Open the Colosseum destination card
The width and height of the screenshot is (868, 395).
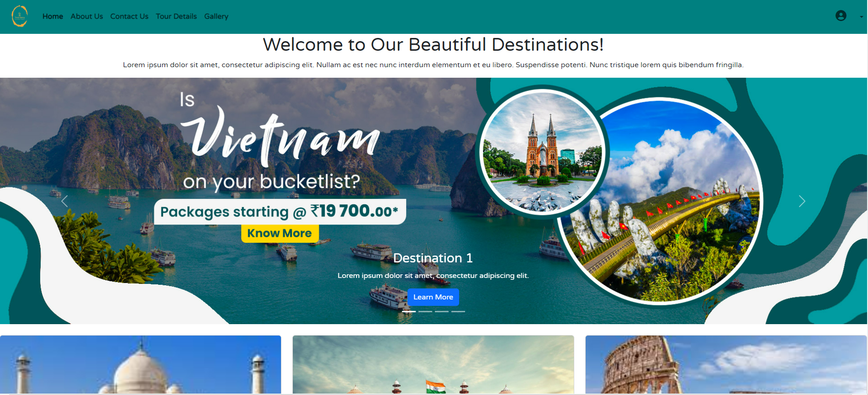[x=726, y=365]
